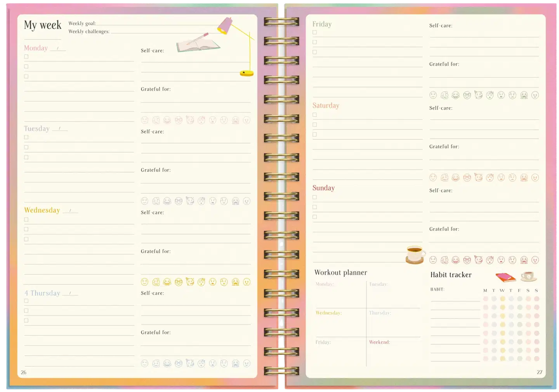Screen dimensions: 559x392
Task: Click the pink desk lamp illustration
Action: [236, 47]
